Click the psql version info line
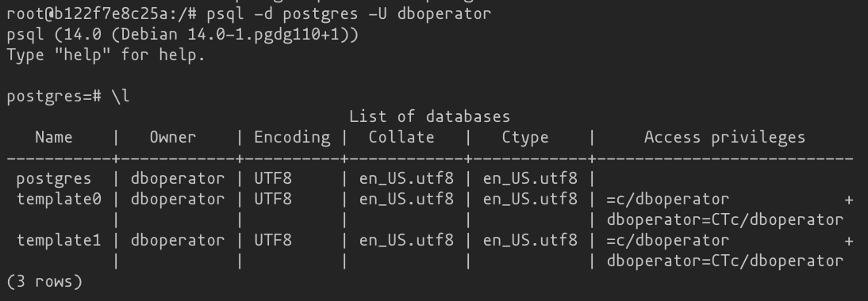 click(x=182, y=34)
